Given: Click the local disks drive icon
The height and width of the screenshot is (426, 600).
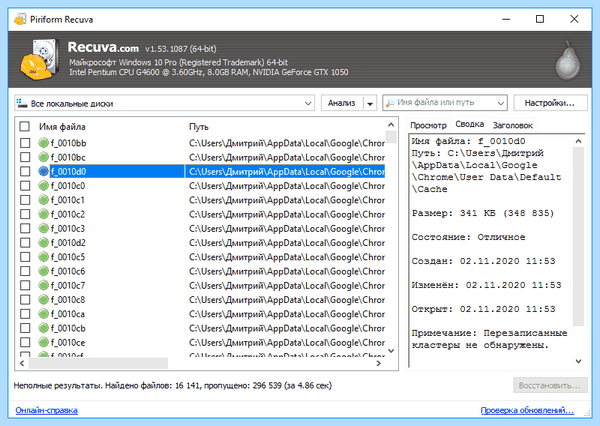Looking at the screenshot, I should pos(22,103).
